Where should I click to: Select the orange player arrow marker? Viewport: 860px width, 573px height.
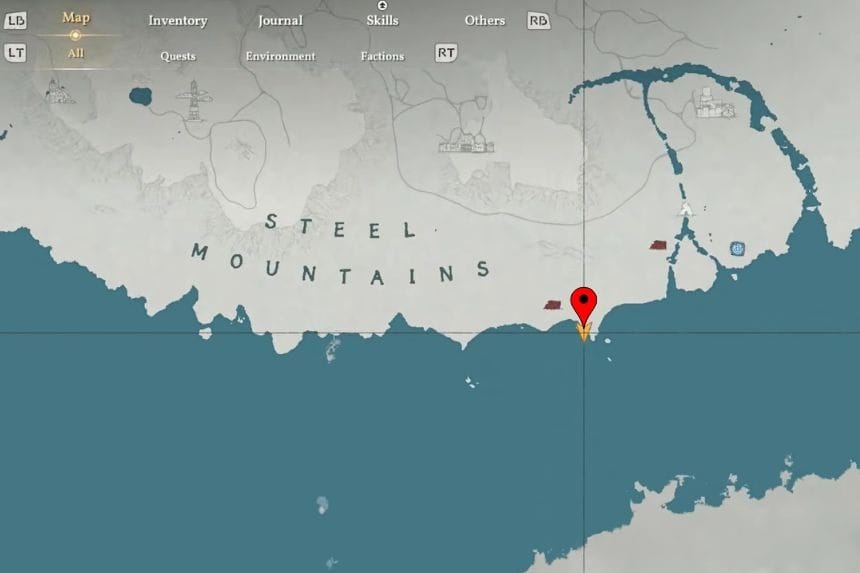tap(584, 332)
